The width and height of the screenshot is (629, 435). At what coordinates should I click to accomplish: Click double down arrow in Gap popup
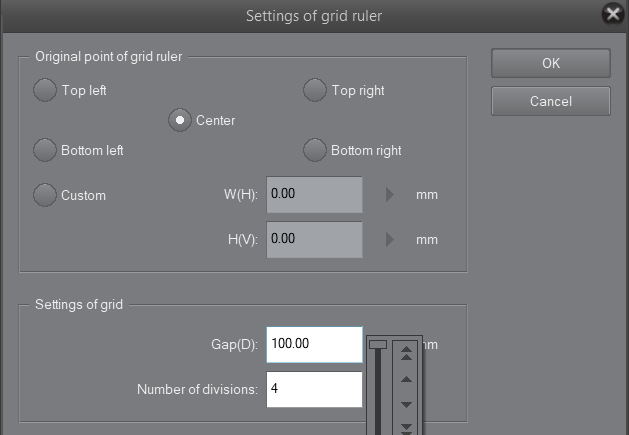[406, 429]
